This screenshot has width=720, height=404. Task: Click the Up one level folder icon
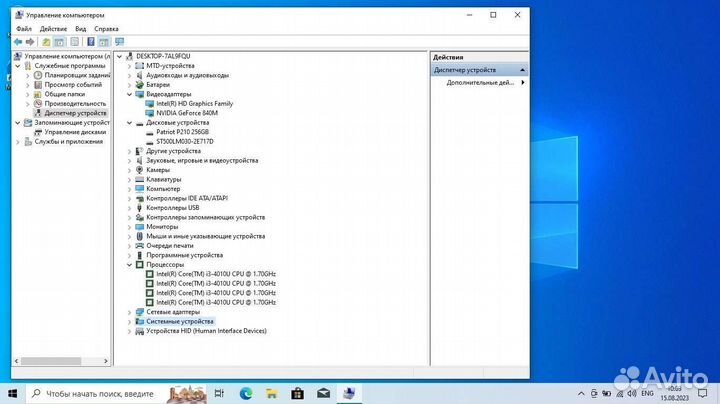click(46, 42)
